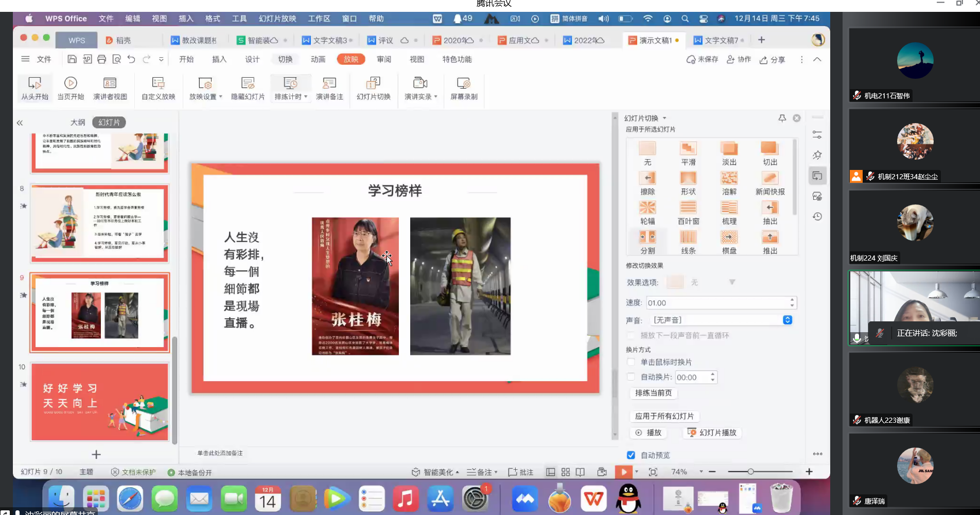Uncheck the 自动预览 checkbox
The image size is (980, 515).
coord(631,455)
